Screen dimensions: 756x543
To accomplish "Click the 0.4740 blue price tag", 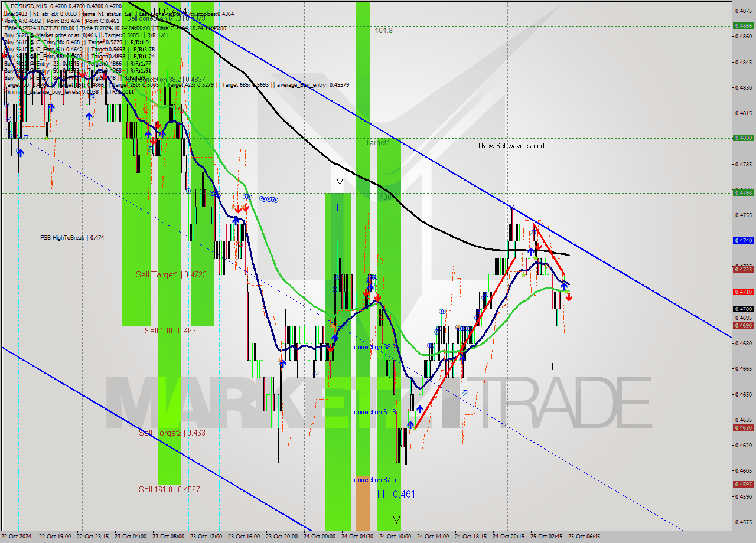I will point(743,241).
